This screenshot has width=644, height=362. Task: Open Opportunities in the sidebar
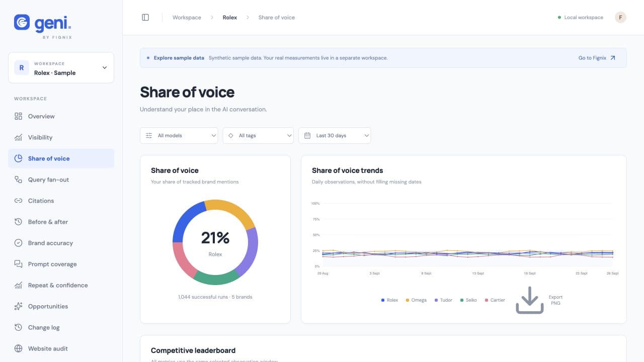pyautogui.click(x=61, y=306)
